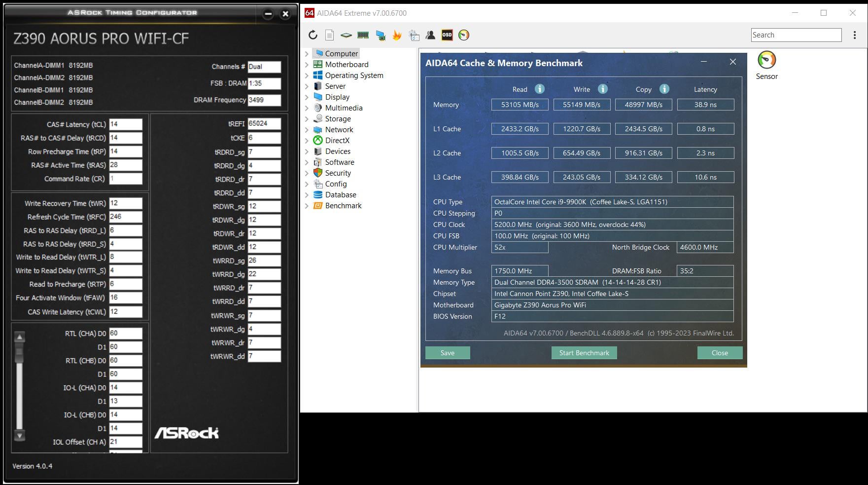Viewport: 868px width, 485px height.
Task: Click the DRAM Frequency value field
Action: (x=264, y=100)
